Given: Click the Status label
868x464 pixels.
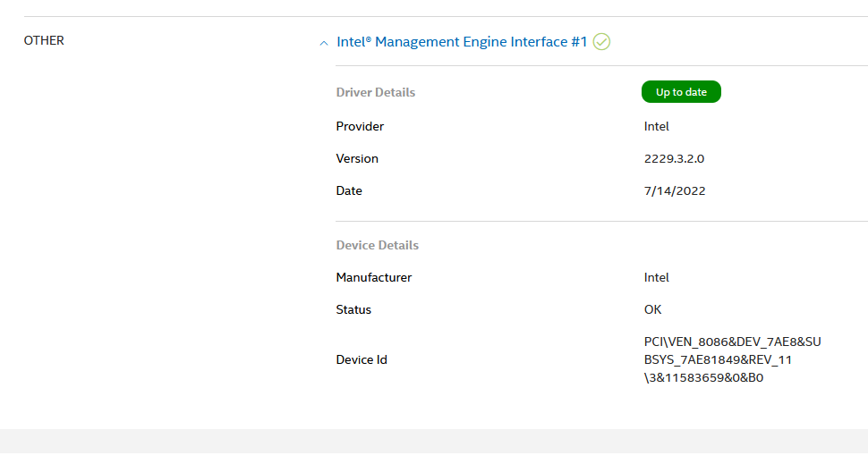Looking at the screenshot, I should (x=353, y=309).
